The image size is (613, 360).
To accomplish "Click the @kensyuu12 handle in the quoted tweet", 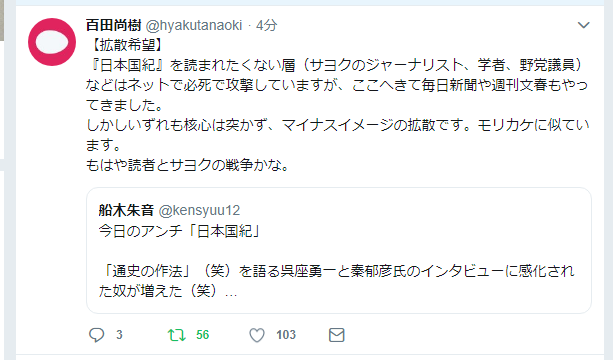I will coord(199,210).
